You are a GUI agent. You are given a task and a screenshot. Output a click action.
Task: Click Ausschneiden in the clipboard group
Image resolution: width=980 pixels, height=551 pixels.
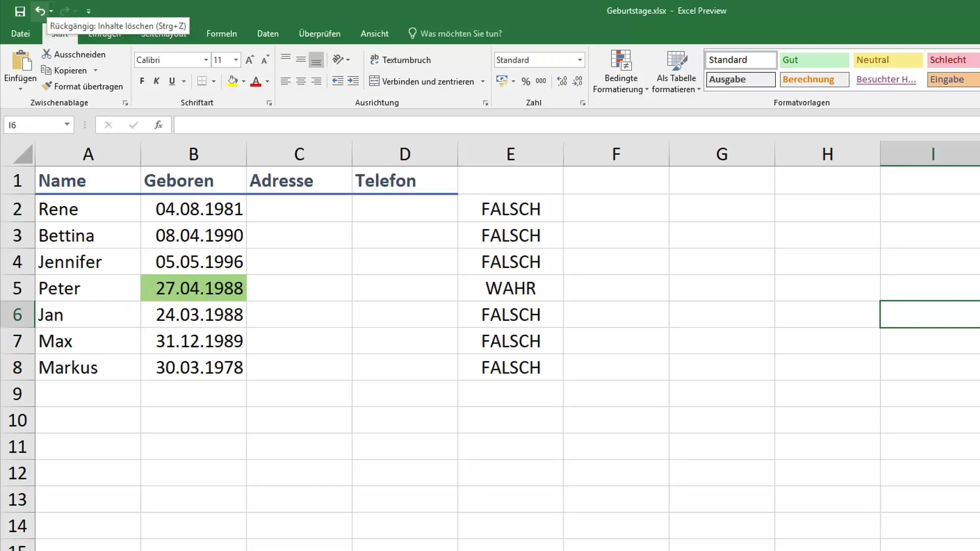click(74, 54)
